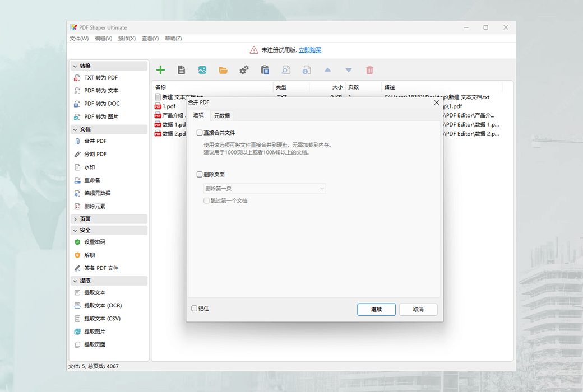Image resolution: width=583 pixels, height=392 pixels.
Task: Click the paste files toolbar icon
Action: click(x=264, y=69)
